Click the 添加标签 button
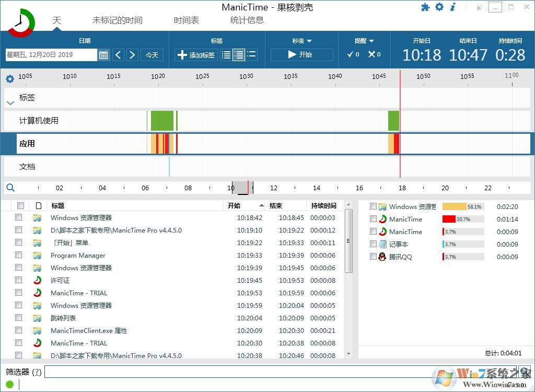This screenshot has width=535, height=392. [196, 55]
